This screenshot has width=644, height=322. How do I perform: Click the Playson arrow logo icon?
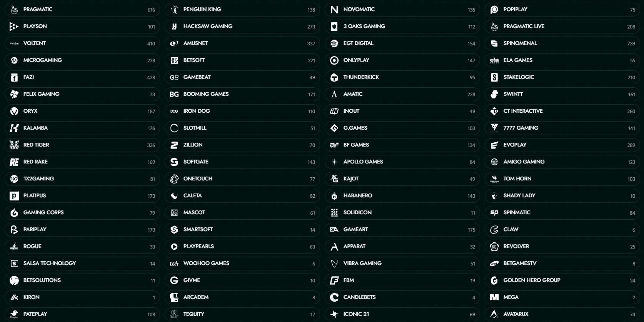pos(14,27)
